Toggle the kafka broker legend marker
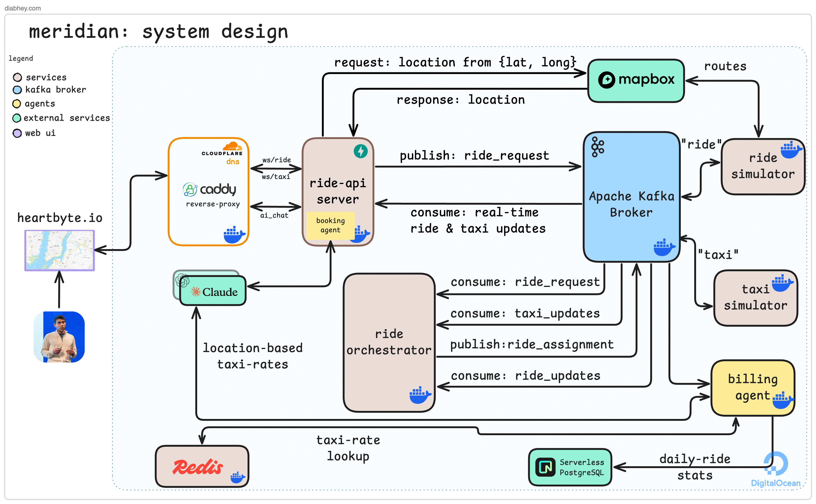 [17, 90]
